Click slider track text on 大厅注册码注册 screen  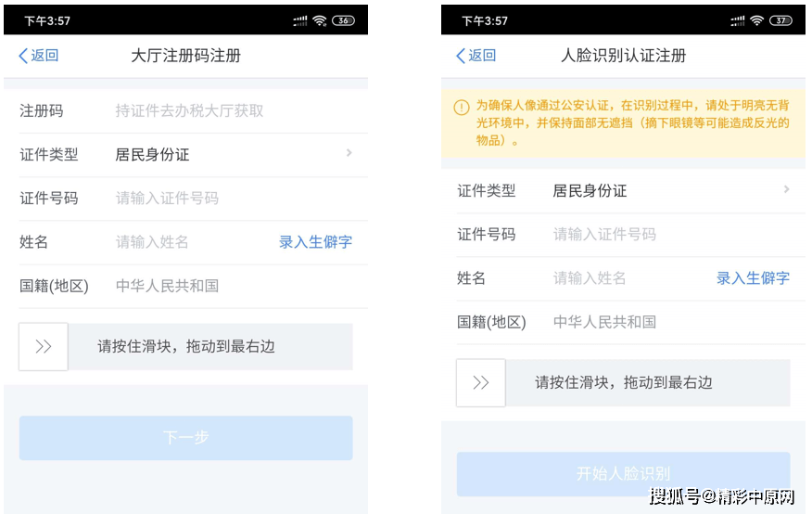point(186,347)
